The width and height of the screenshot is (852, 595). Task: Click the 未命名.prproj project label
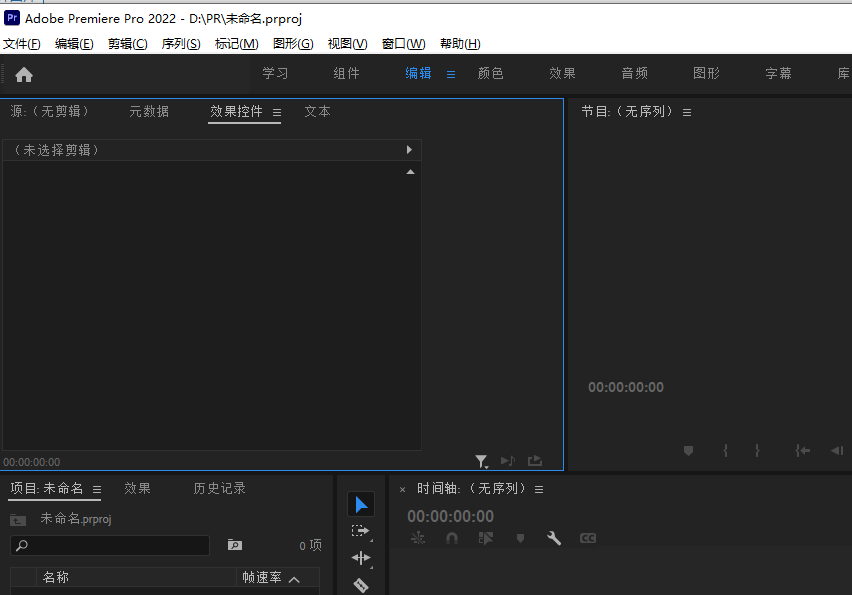(76, 519)
